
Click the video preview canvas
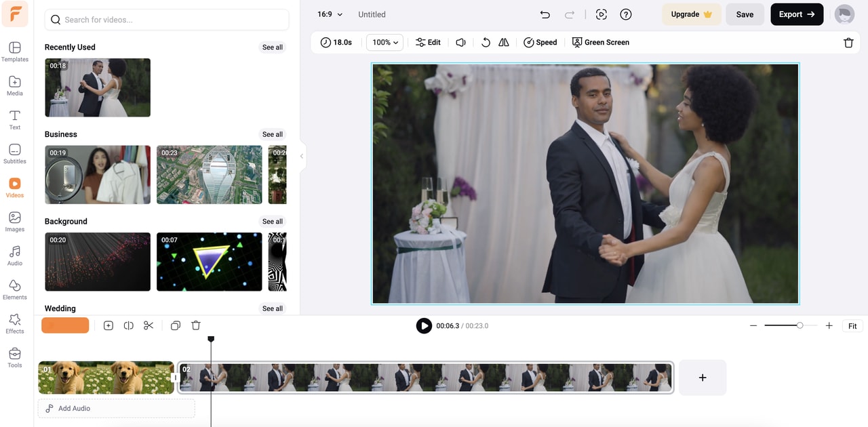tap(585, 184)
